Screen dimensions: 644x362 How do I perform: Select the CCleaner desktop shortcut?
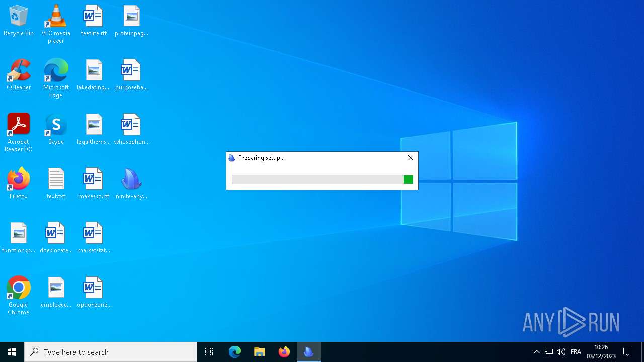pos(19,75)
